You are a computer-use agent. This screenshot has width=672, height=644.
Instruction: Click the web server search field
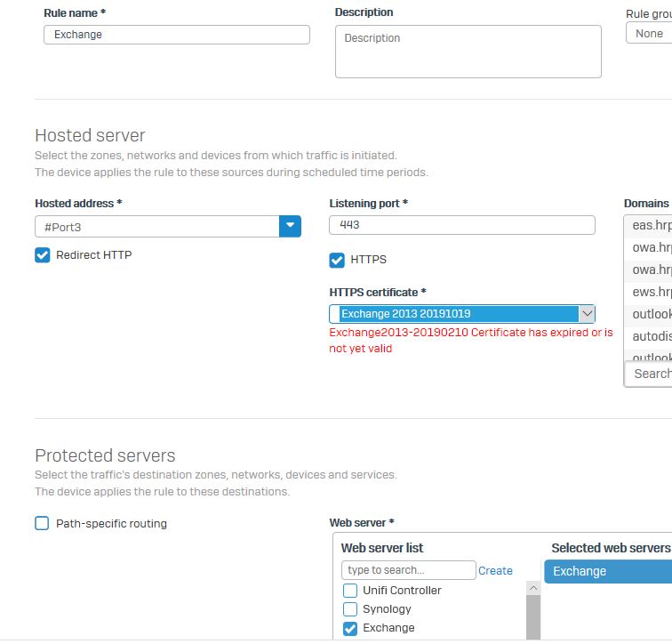(x=408, y=570)
